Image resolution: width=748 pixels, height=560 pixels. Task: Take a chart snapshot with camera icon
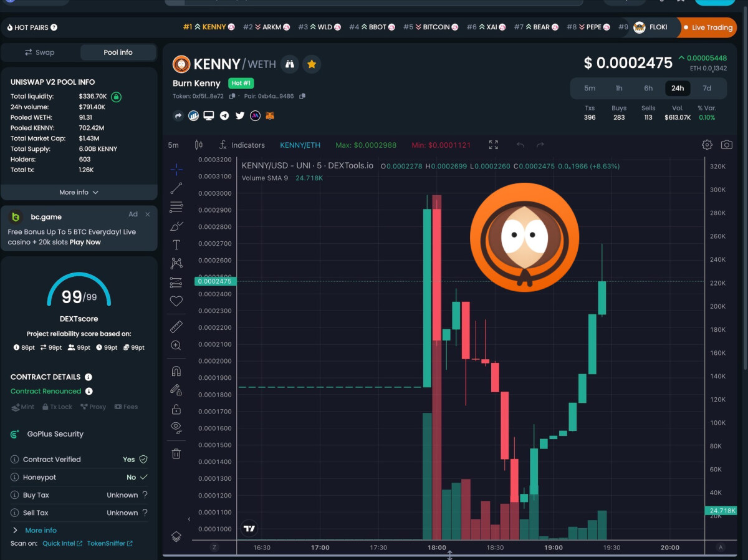(x=726, y=145)
